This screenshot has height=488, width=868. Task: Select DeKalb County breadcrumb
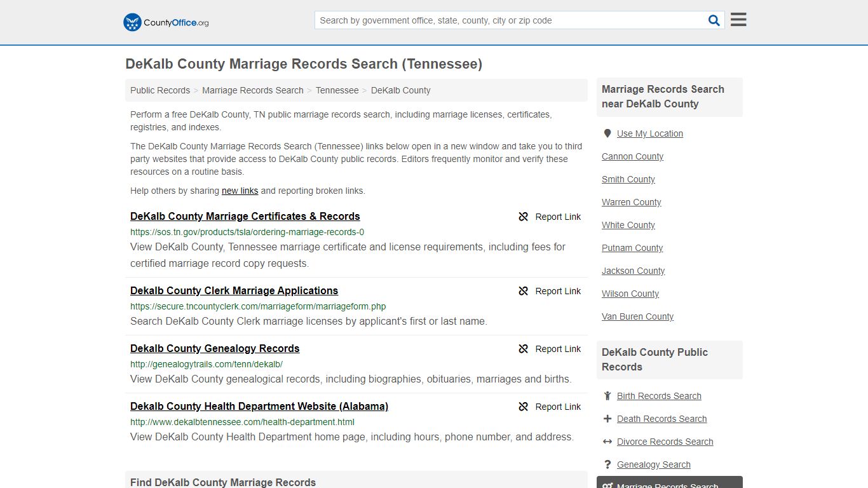coord(401,90)
